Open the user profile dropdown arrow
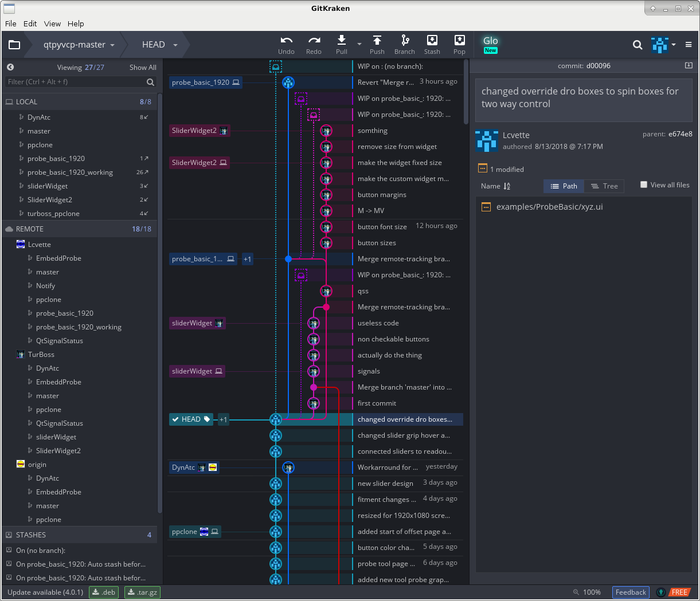This screenshot has height=601, width=700. 674,45
